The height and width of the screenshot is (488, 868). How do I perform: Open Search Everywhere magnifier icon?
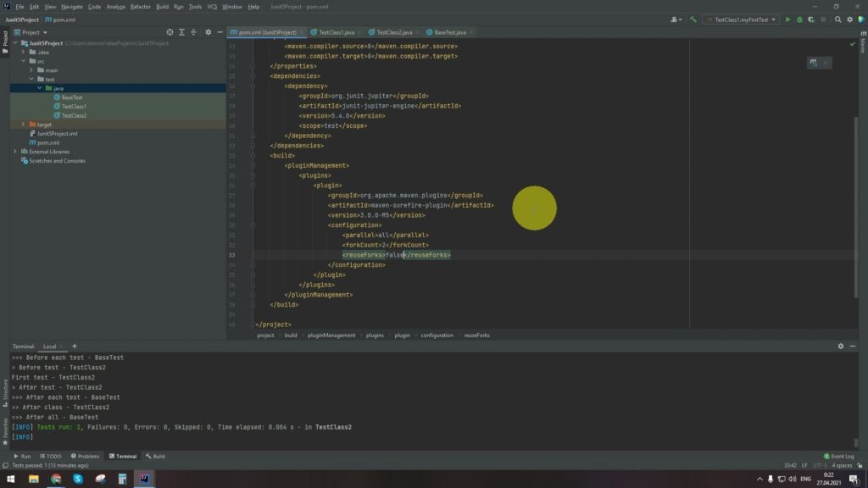tap(837, 19)
